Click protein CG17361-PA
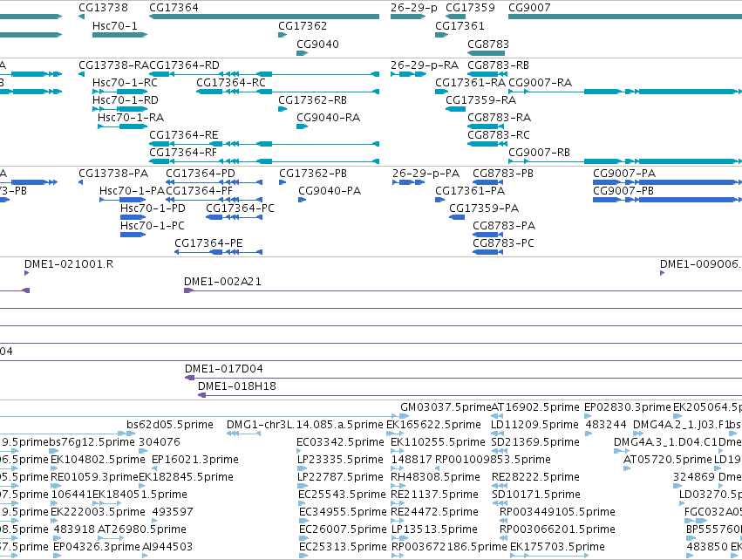 (440, 200)
